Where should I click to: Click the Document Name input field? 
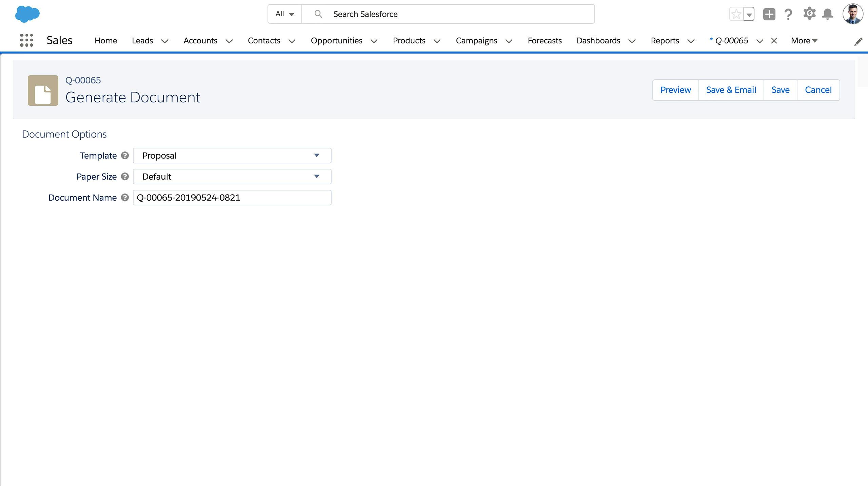[232, 198]
